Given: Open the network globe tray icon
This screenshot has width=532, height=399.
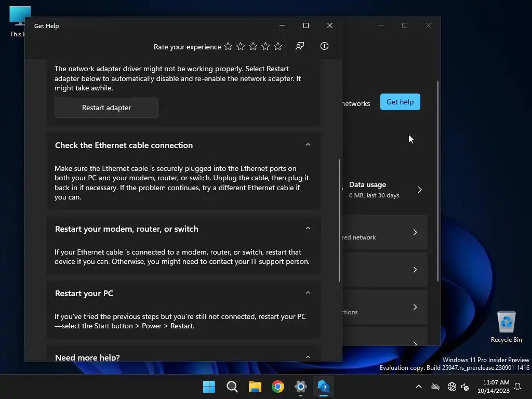Looking at the screenshot, I should (x=452, y=387).
